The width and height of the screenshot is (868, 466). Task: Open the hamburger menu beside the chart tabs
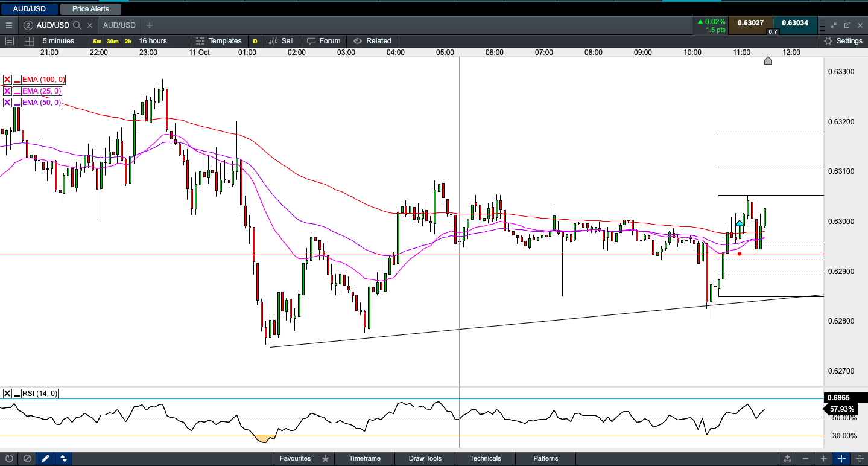tap(8, 25)
